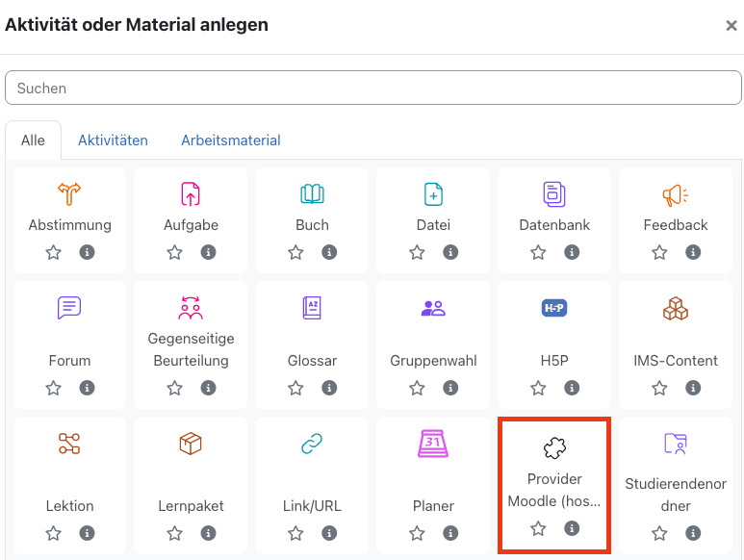Toggle star for Provider Moodle
This screenshot has height=560, width=744.
point(538,527)
